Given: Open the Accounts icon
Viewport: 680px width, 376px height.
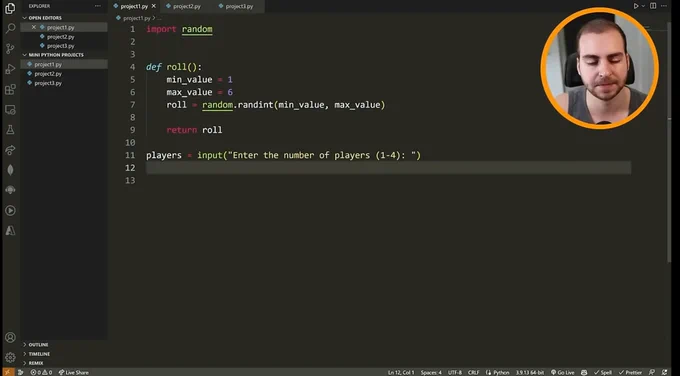Looking at the screenshot, I should [10, 337].
